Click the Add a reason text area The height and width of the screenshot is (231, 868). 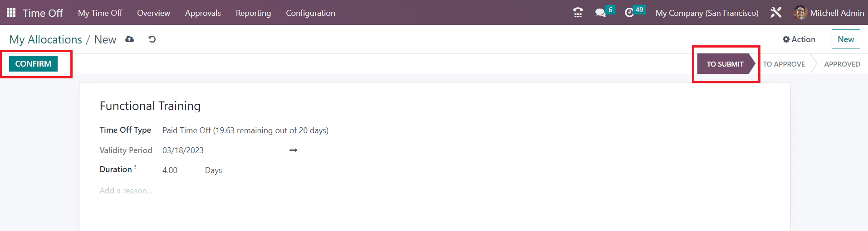coord(126,191)
